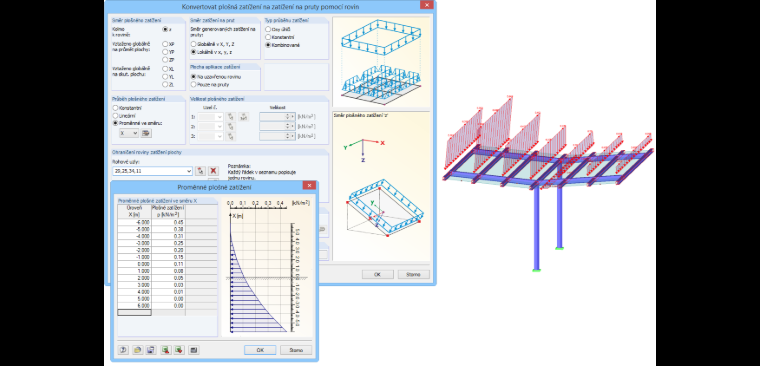Select Kombinované load distribution type
Viewport: 760px width, 366px height.
(x=268, y=45)
